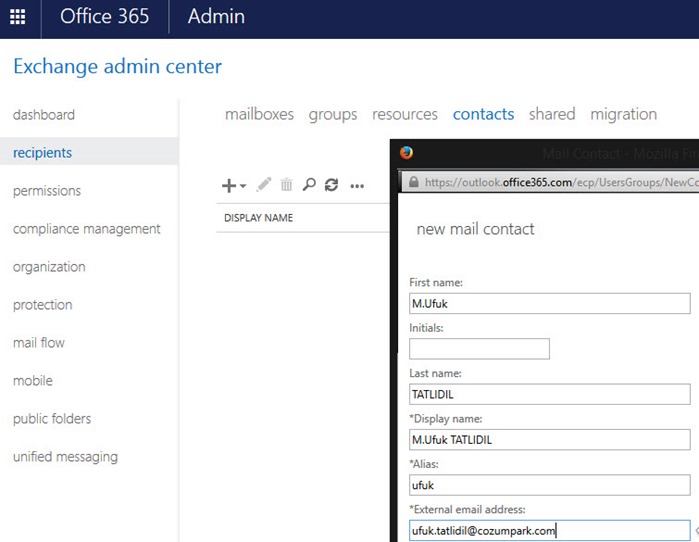The height and width of the screenshot is (542, 699).
Task: Click the popup URL address bar
Action: click(x=550, y=182)
